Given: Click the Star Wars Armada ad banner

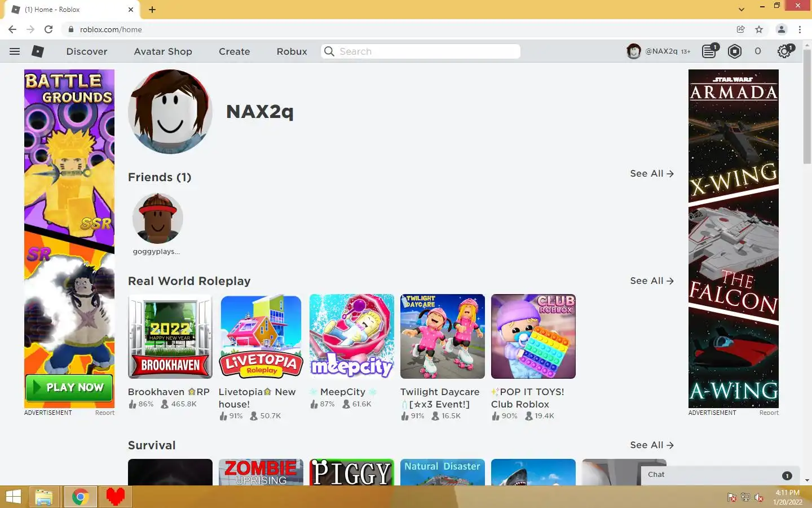Looking at the screenshot, I should click(x=734, y=238).
